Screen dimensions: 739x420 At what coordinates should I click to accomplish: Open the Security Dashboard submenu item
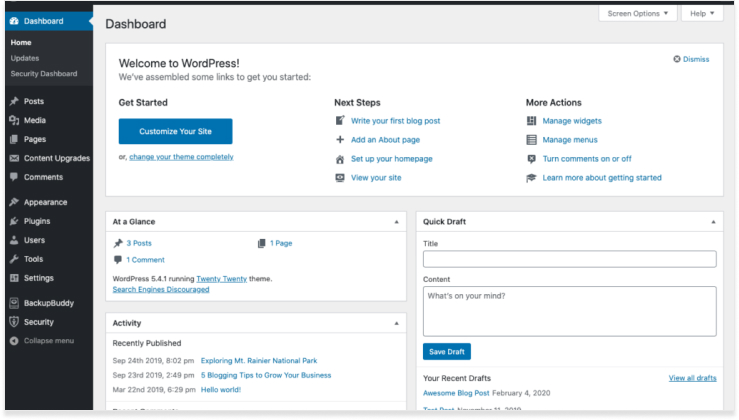[x=44, y=74]
